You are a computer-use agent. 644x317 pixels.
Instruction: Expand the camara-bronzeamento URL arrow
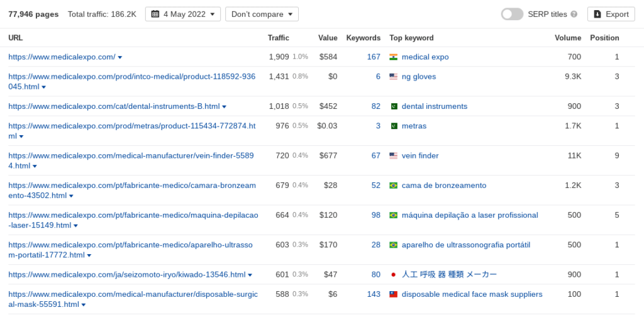(x=71, y=196)
